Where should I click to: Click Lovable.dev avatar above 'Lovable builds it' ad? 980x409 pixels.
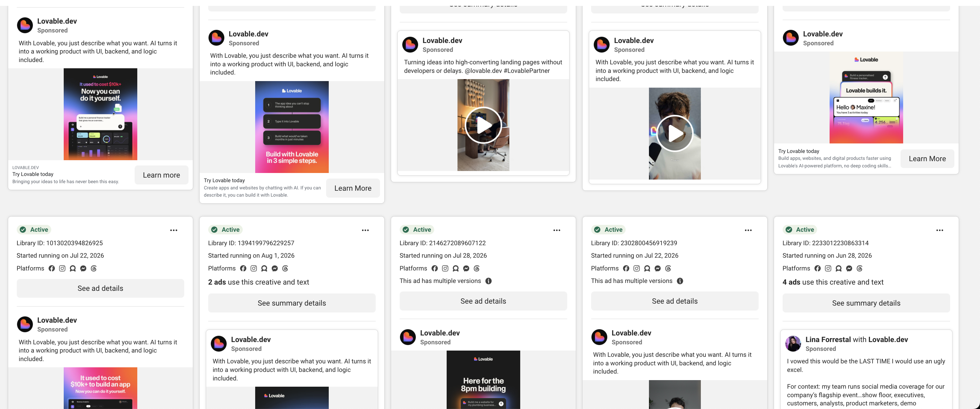[791, 38]
